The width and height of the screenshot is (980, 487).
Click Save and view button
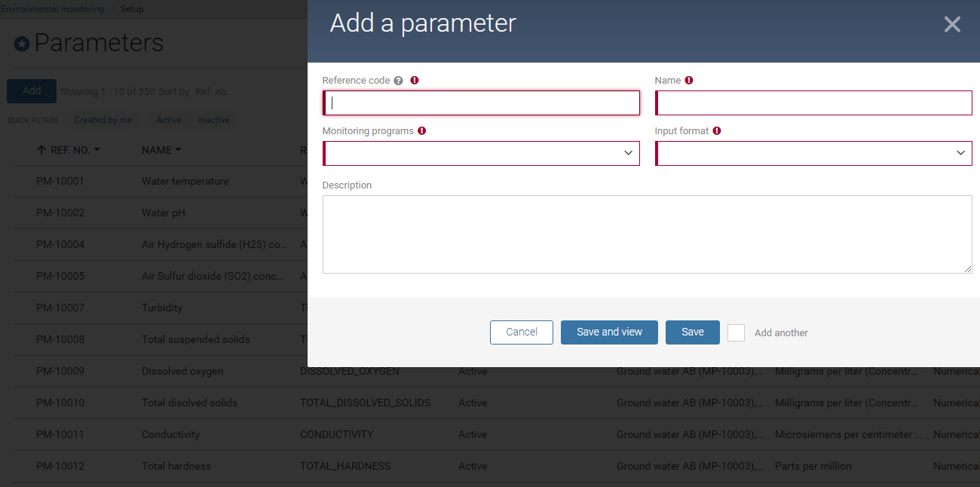(x=609, y=332)
